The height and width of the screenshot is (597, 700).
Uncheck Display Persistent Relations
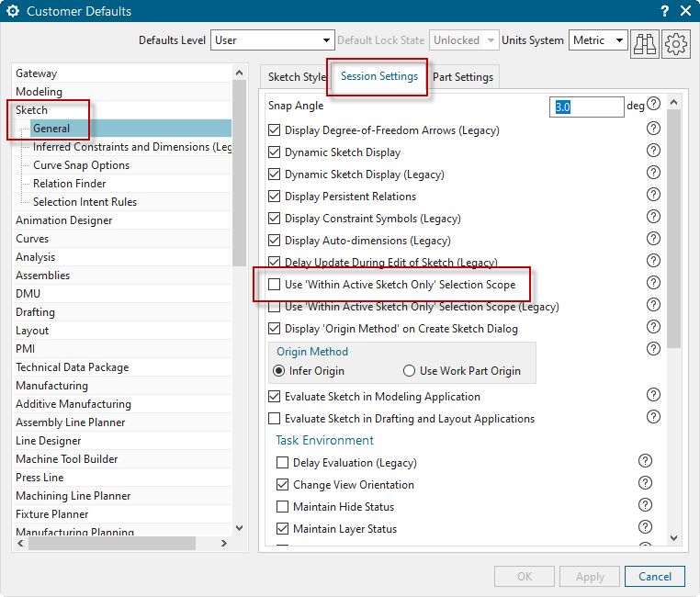(x=275, y=197)
